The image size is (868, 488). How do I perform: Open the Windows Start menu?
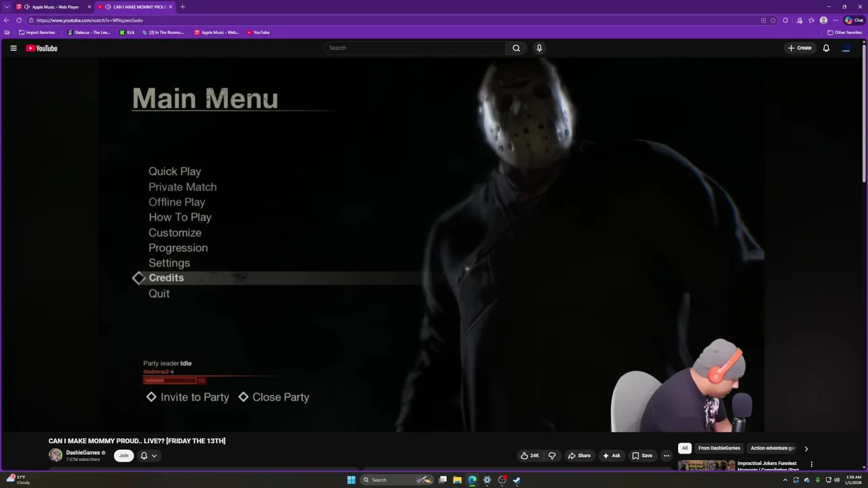point(351,480)
